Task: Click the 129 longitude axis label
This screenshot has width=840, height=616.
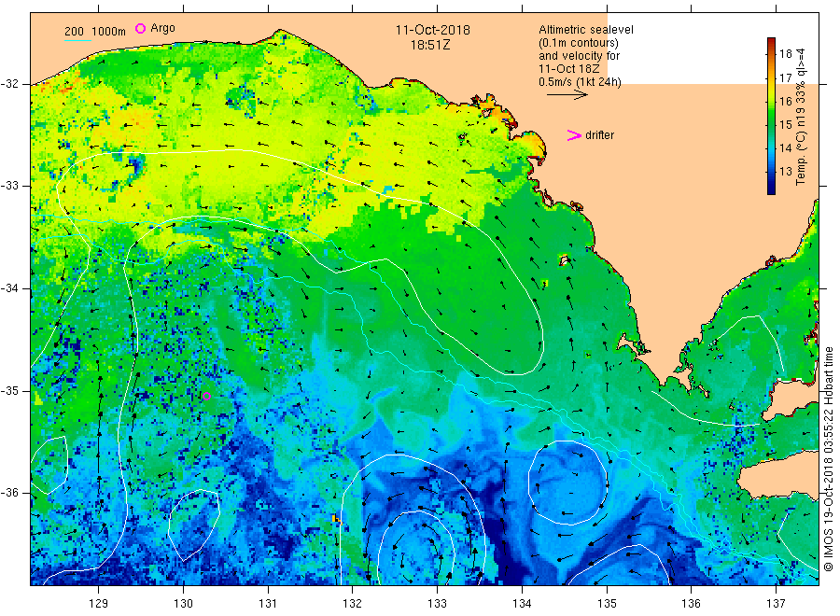Action: [99, 604]
